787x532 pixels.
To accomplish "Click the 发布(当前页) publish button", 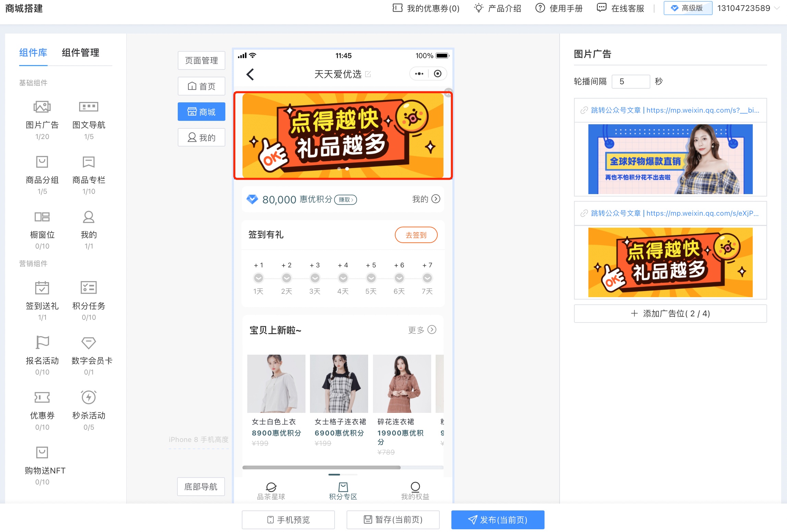I will [498, 520].
